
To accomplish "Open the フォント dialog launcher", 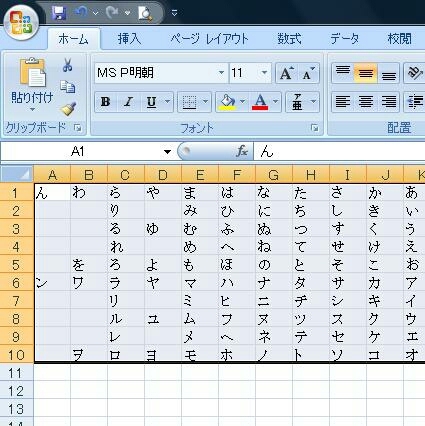I will click(x=314, y=128).
